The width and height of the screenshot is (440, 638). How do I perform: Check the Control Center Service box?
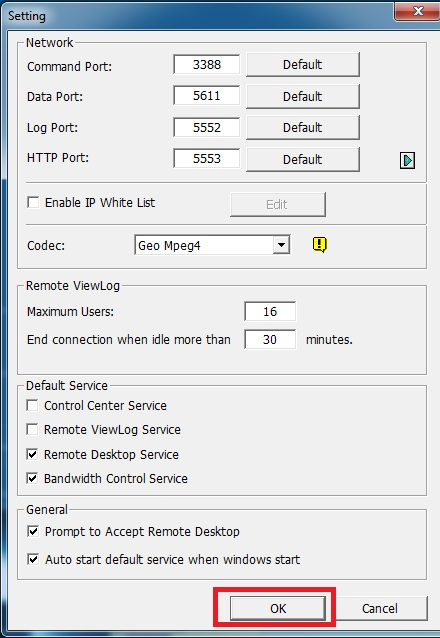pyautogui.click(x=32, y=405)
